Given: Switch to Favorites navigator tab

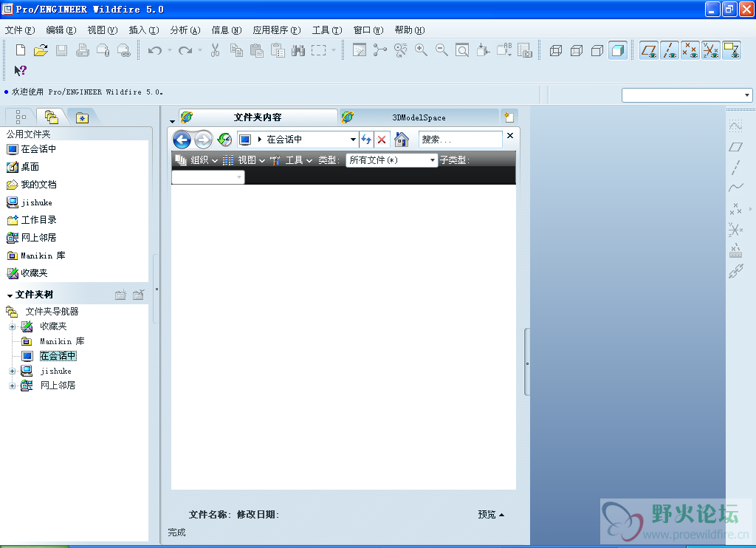Looking at the screenshot, I should click(x=82, y=117).
